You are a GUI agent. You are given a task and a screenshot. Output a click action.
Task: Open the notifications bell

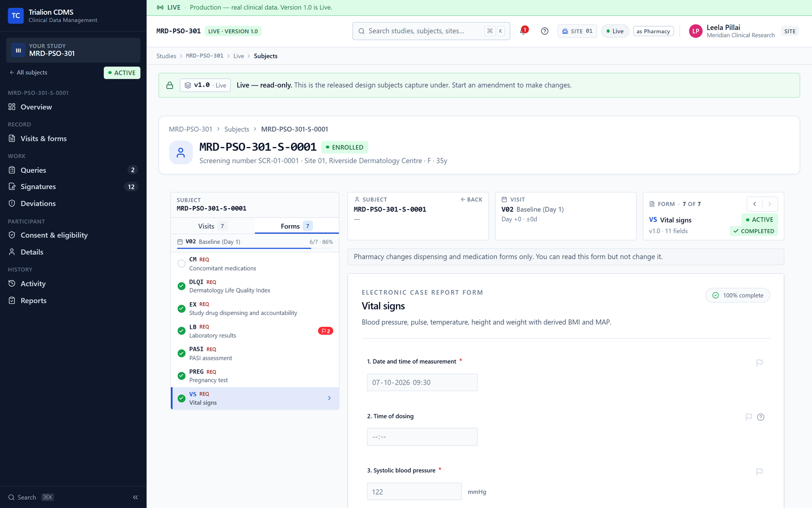coord(523,31)
